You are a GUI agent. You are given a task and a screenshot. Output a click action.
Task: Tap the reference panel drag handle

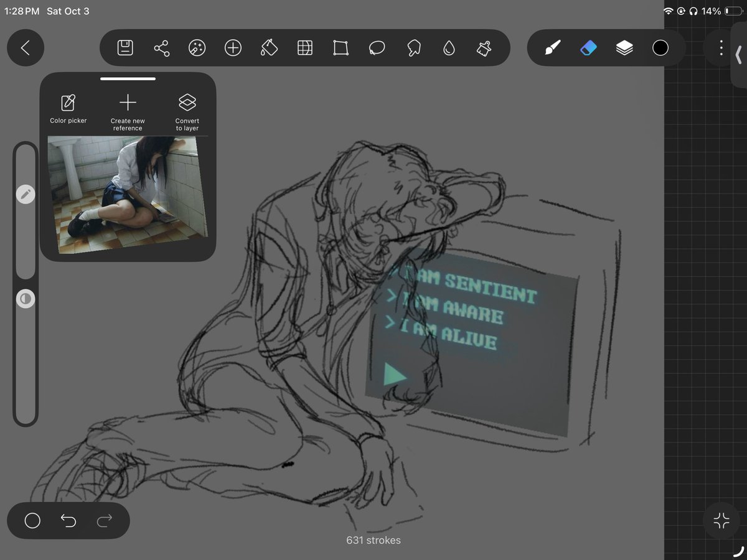click(128, 79)
